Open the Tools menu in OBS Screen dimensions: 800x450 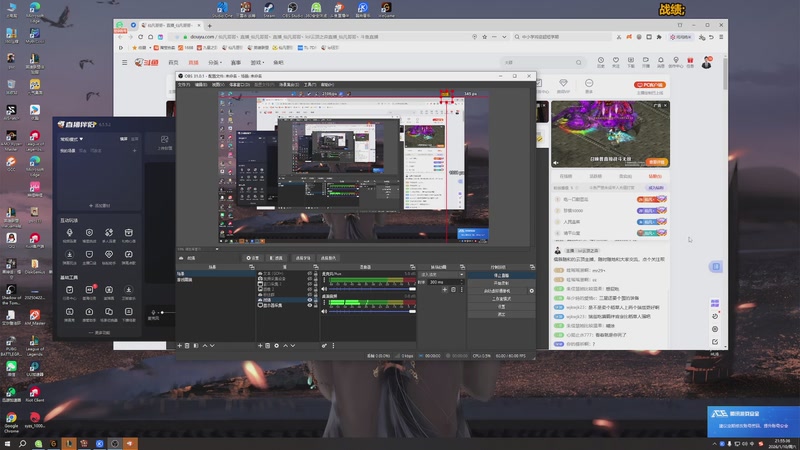(311, 84)
